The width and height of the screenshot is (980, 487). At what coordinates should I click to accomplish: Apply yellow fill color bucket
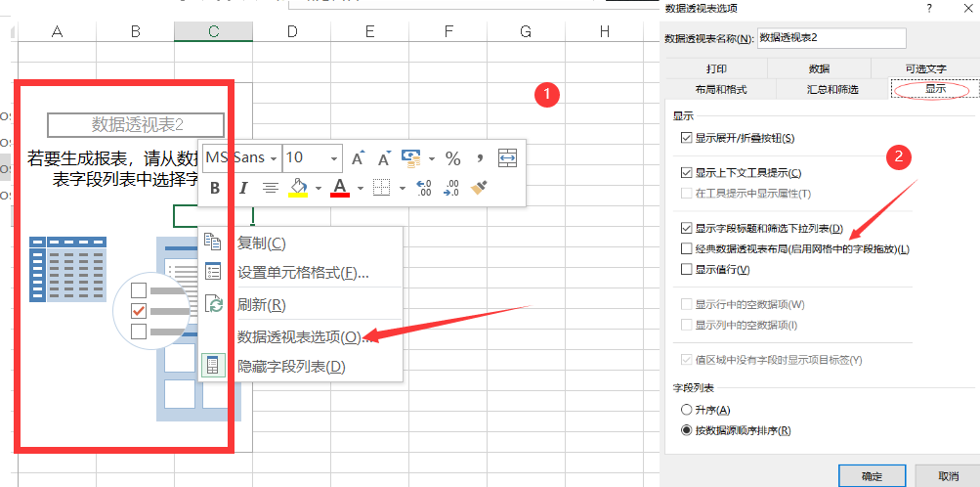(298, 188)
